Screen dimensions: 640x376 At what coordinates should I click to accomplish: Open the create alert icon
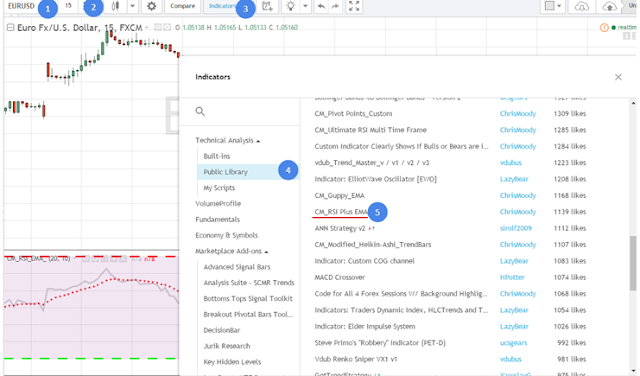coord(267,6)
